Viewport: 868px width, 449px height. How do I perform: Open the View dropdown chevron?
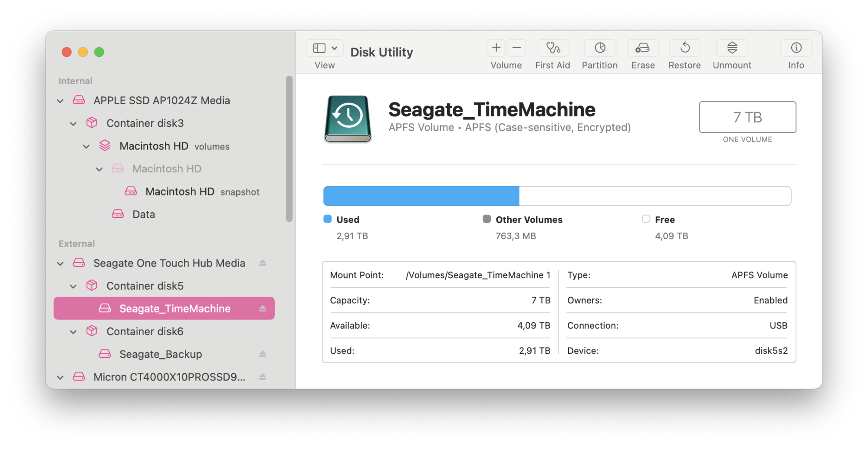tap(335, 48)
